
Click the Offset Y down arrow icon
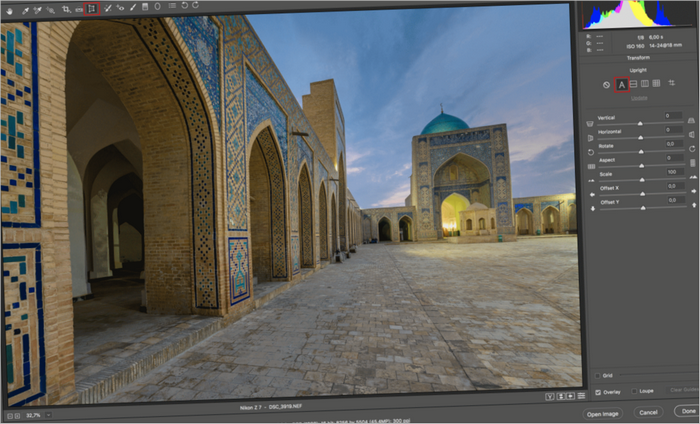[x=593, y=209]
